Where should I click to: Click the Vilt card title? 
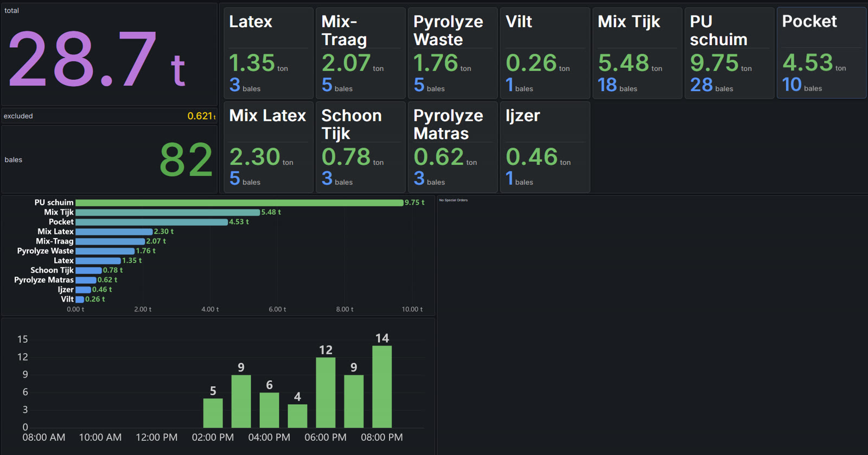519,22
